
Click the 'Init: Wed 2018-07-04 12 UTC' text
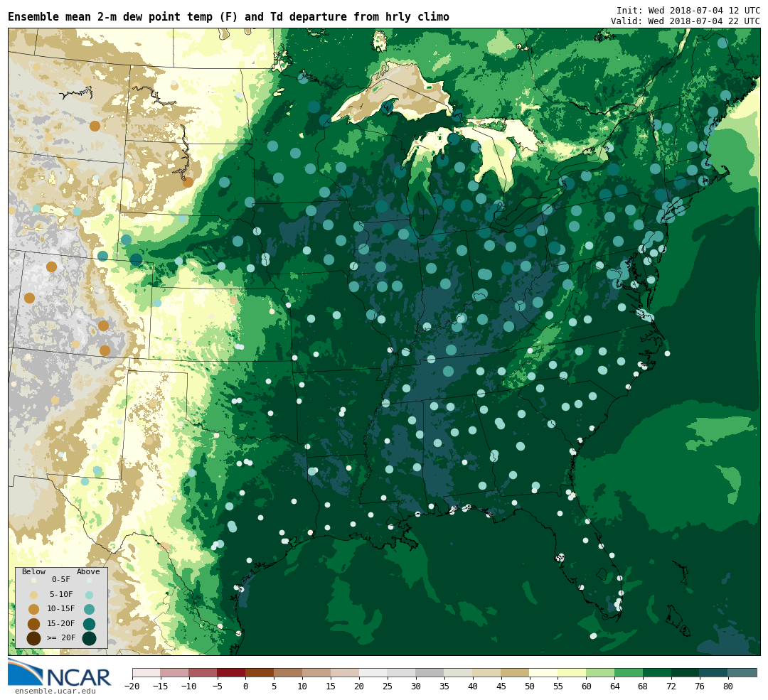(688, 10)
